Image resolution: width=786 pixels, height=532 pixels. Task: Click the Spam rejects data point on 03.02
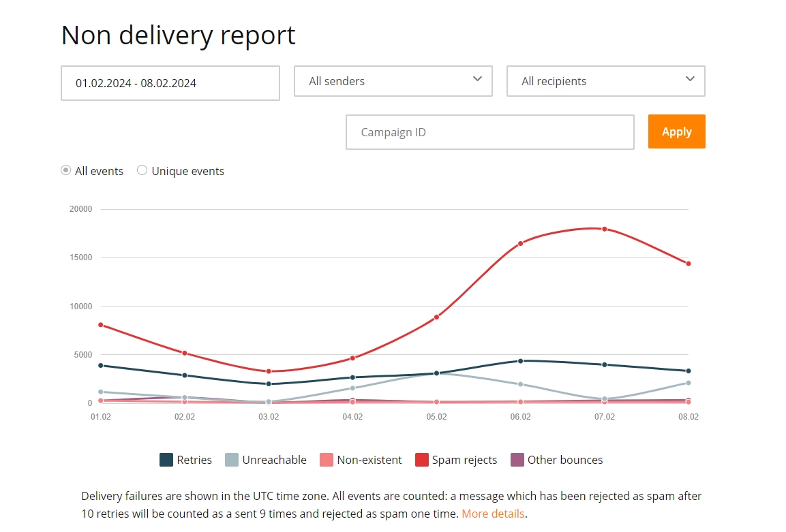269,371
